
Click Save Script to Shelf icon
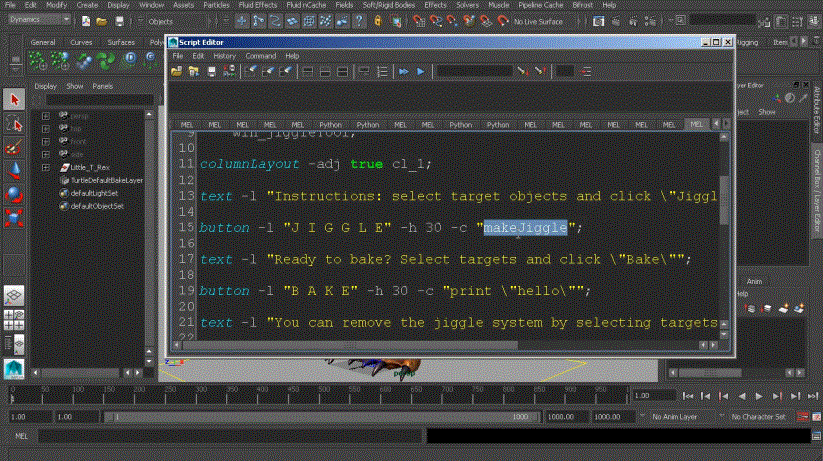(229, 71)
